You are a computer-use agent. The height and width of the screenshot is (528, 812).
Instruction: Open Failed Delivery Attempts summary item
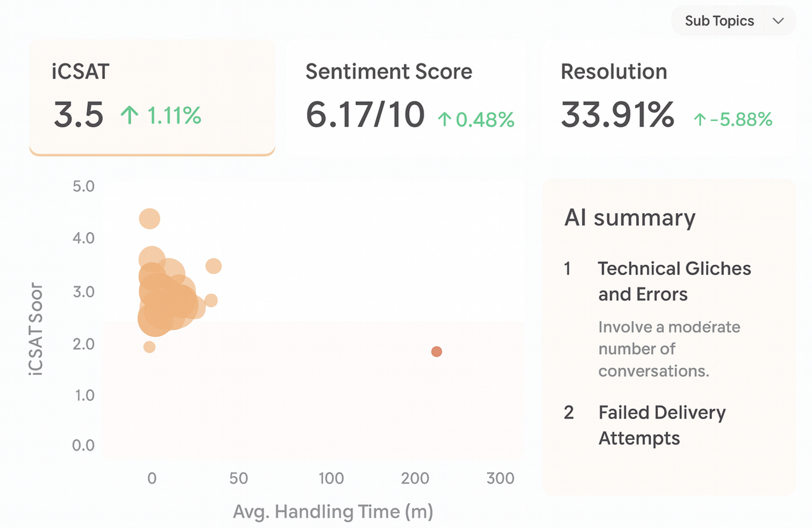pyautogui.click(x=662, y=425)
